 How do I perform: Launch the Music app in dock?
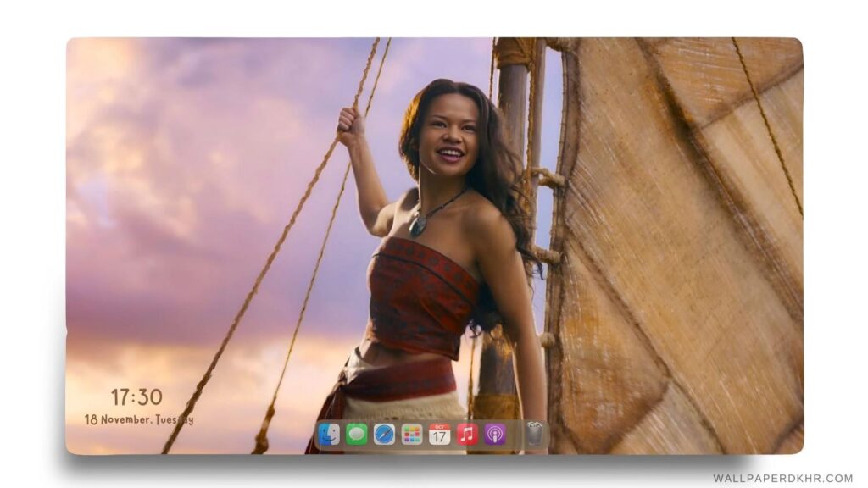pyautogui.click(x=467, y=435)
